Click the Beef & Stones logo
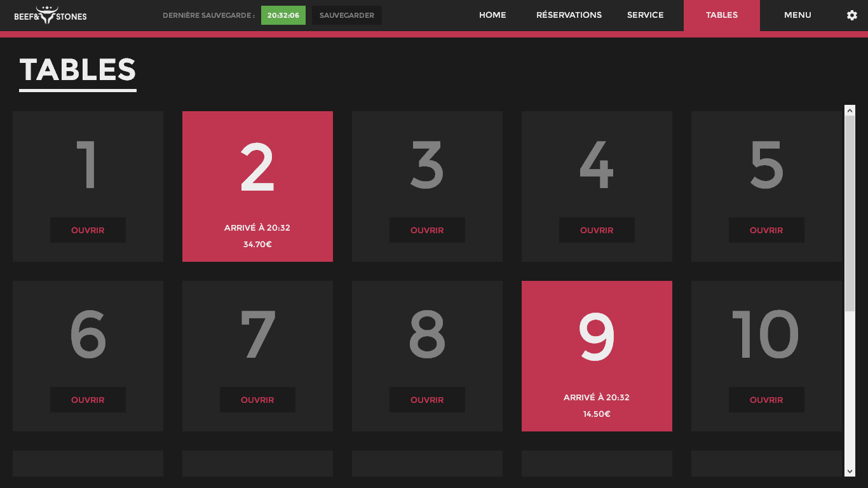 pyautogui.click(x=51, y=15)
